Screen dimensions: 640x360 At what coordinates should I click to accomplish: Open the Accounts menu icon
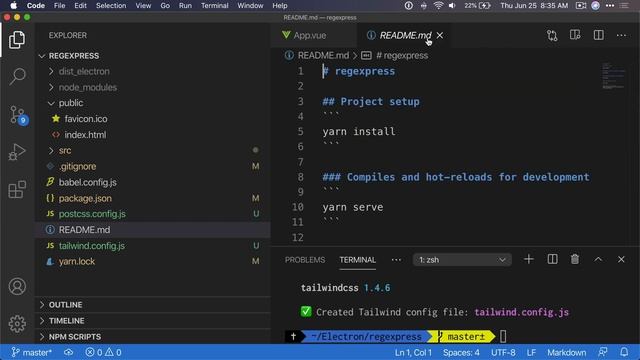point(17,287)
